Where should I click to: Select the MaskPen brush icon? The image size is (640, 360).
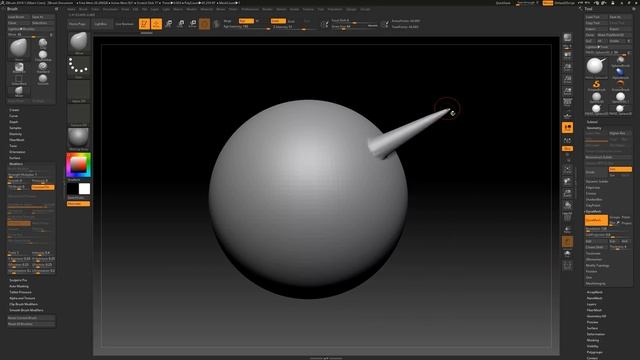tap(19, 67)
